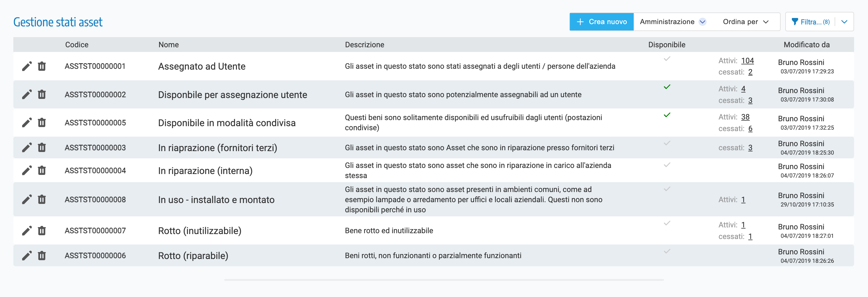Edit the Assegnato ad Utente row

27,66
